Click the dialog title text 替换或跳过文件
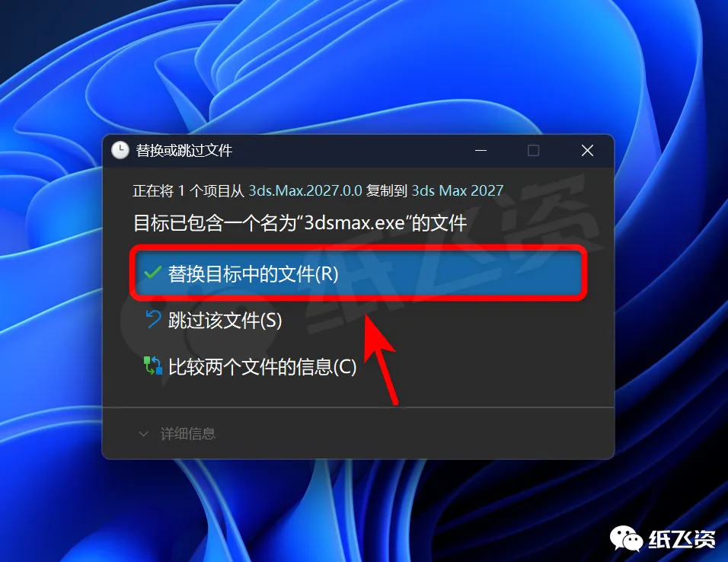 click(184, 151)
